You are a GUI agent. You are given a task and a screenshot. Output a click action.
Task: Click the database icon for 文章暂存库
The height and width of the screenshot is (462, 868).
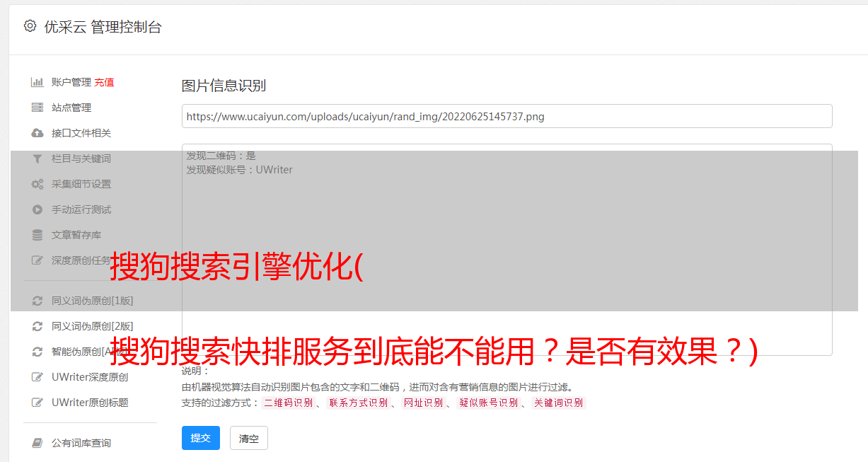(x=37, y=235)
